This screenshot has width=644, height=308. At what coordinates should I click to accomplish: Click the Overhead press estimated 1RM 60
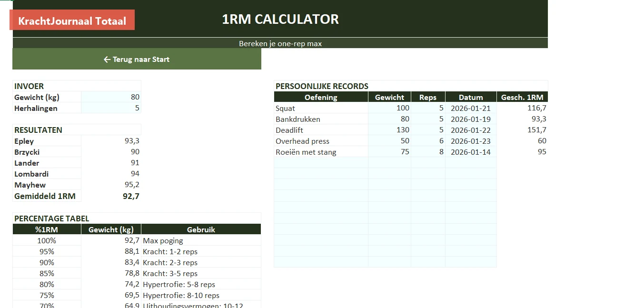(x=522, y=141)
